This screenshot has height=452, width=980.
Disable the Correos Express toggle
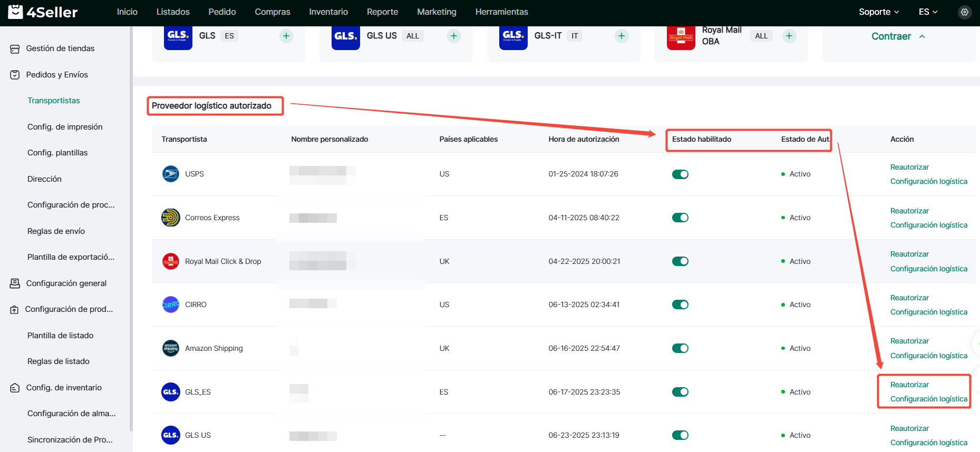[680, 218]
